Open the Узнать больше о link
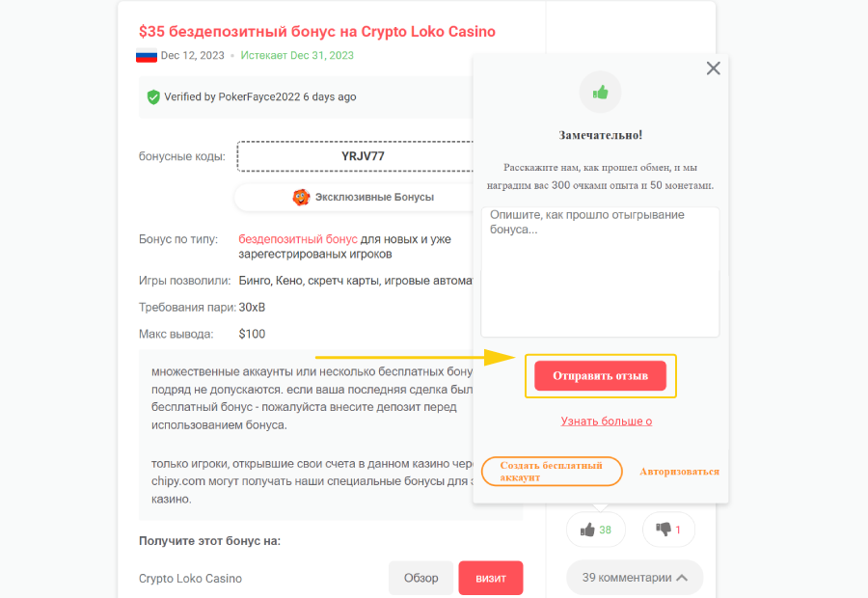868x598 pixels. 607,421
